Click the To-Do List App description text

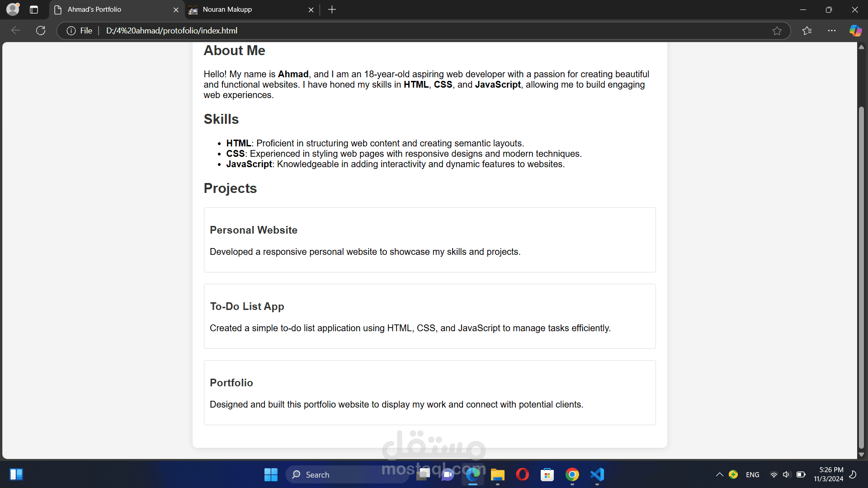coord(410,328)
